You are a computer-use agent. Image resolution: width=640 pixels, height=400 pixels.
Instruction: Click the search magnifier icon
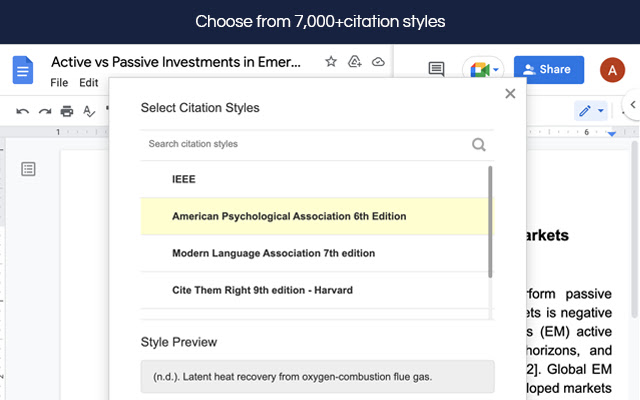(479, 144)
